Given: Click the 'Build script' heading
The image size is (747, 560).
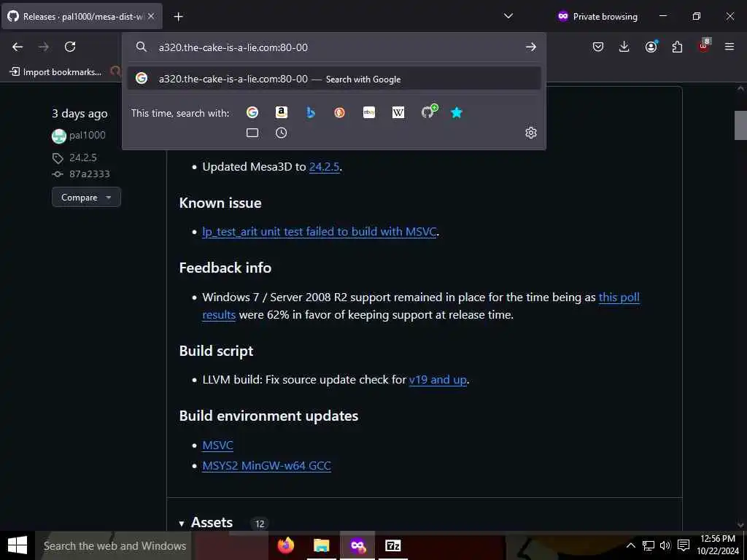Looking at the screenshot, I should 216,351.
